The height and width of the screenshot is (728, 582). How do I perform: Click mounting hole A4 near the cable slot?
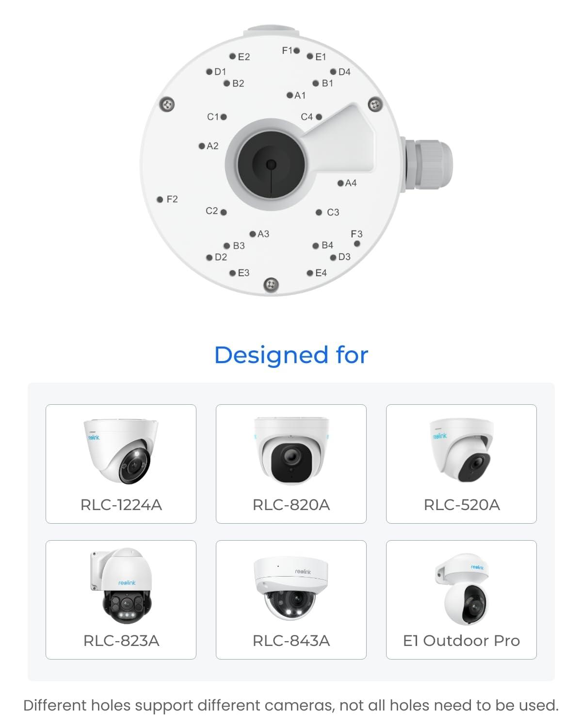340,183
